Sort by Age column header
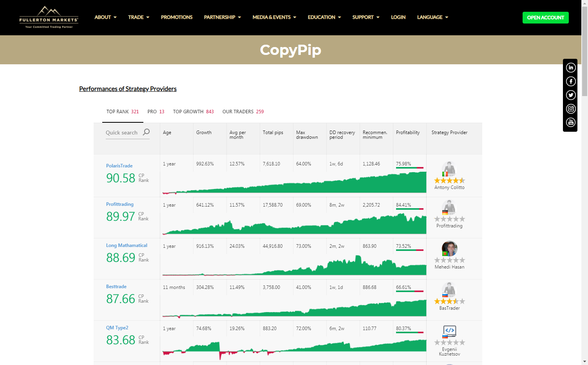This screenshot has height=365, width=588. 167,133
